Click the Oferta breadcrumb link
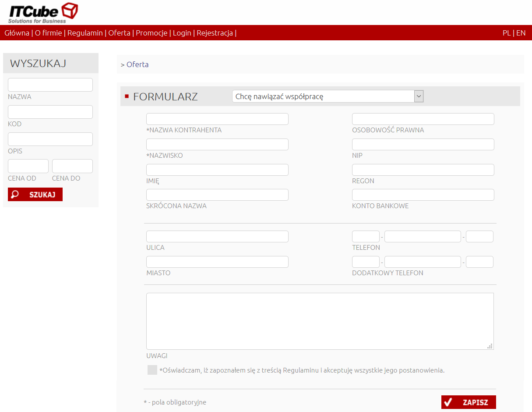532x412 pixels. [137, 64]
